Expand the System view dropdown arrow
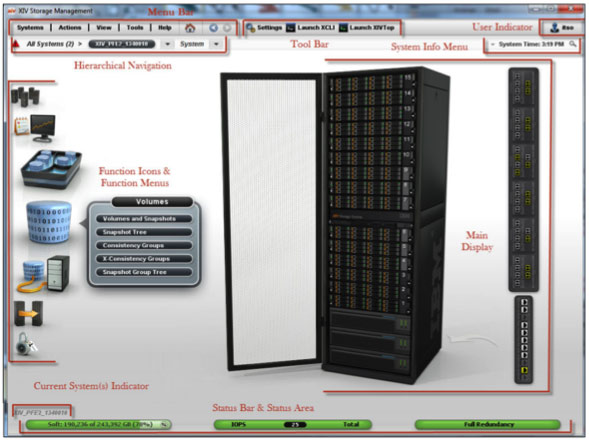 (216, 44)
